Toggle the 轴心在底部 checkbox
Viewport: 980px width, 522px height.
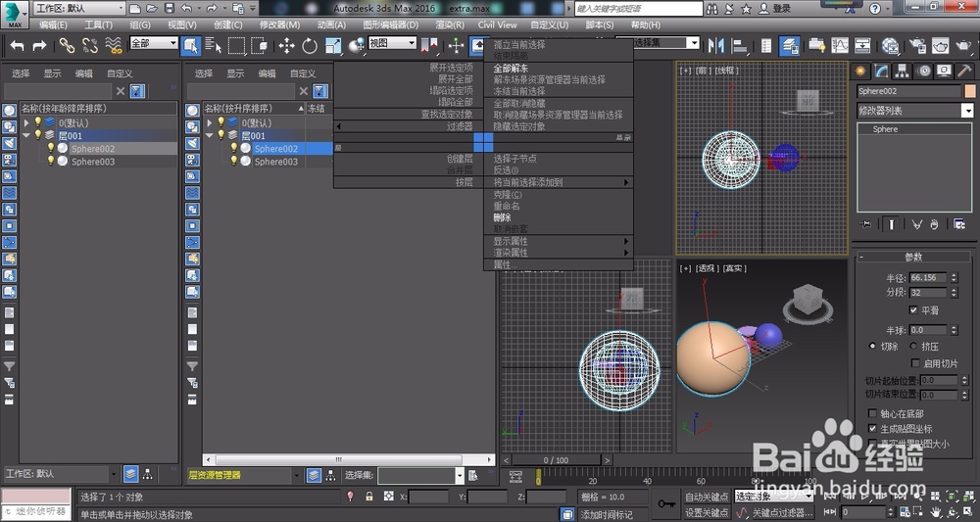click(873, 413)
